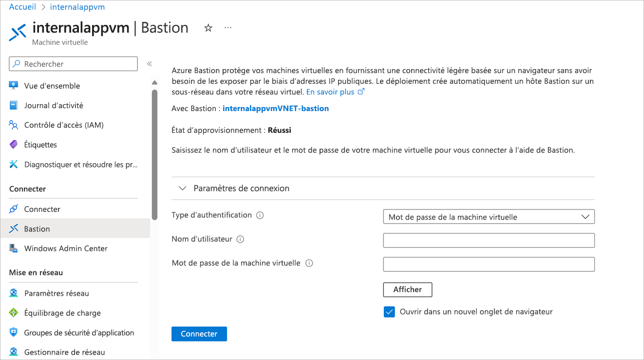644x360 pixels.
Task: Click external link icon after En savoir plus
Action: pyautogui.click(x=361, y=92)
